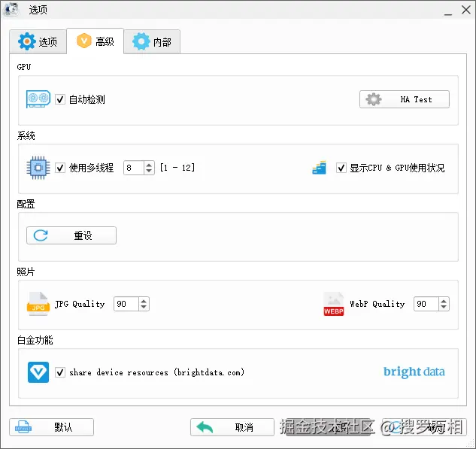Click the 取消 cancel button
Screen dimensions: 476x449
[232, 427]
